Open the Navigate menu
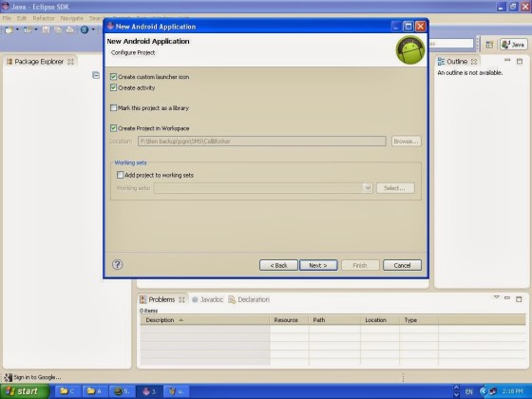 [71, 18]
